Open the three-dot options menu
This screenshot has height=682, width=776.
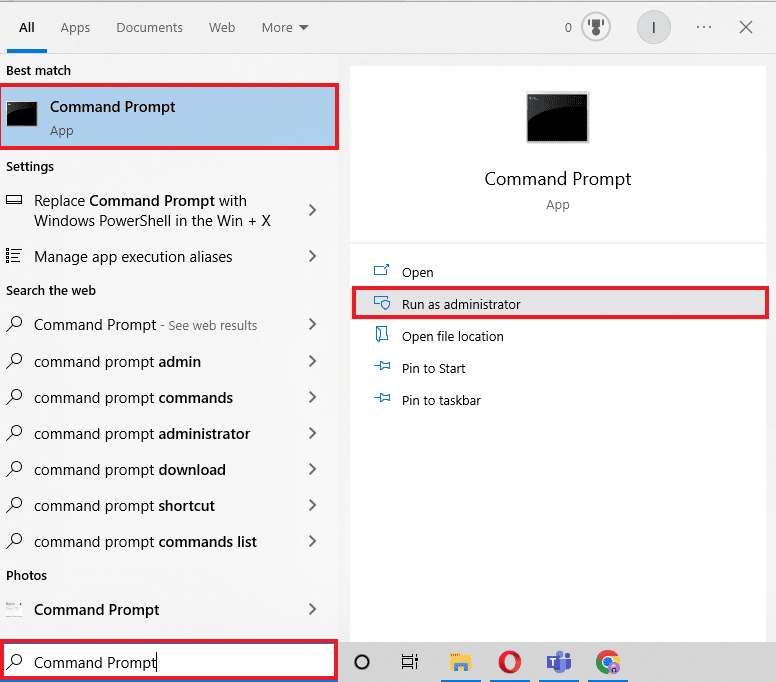704,28
